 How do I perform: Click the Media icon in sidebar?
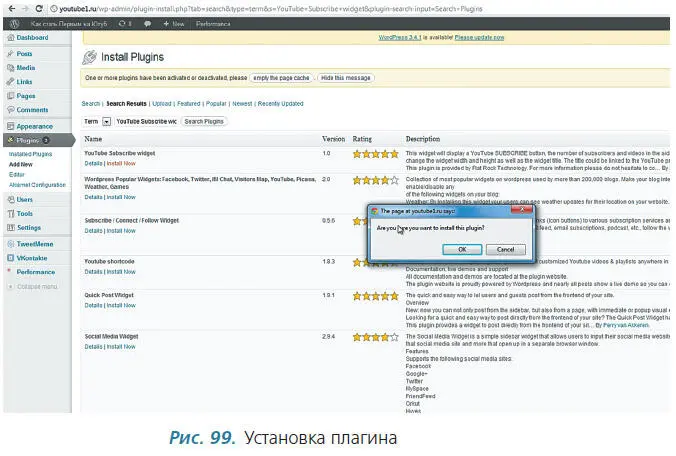pos(11,68)
